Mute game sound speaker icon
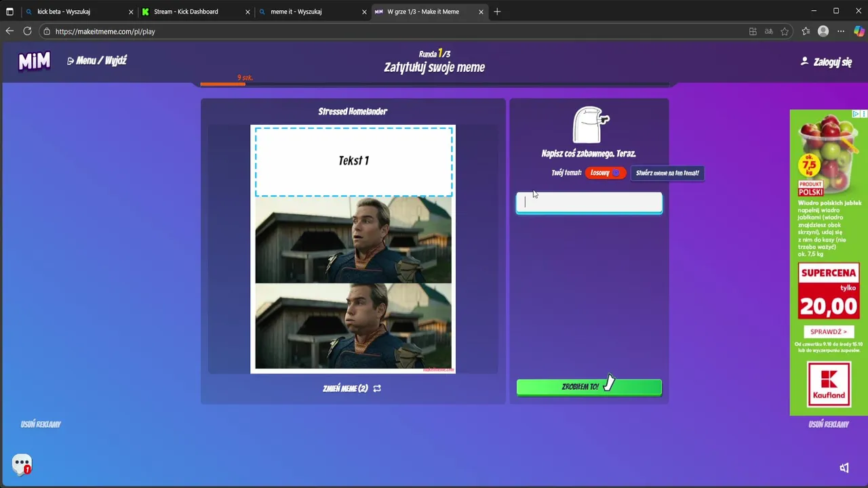The image size is (868, 488). click(844, 468)
